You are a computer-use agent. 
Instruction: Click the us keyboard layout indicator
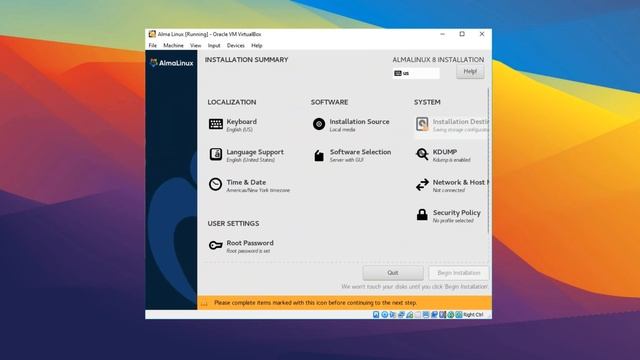point(416,73)
